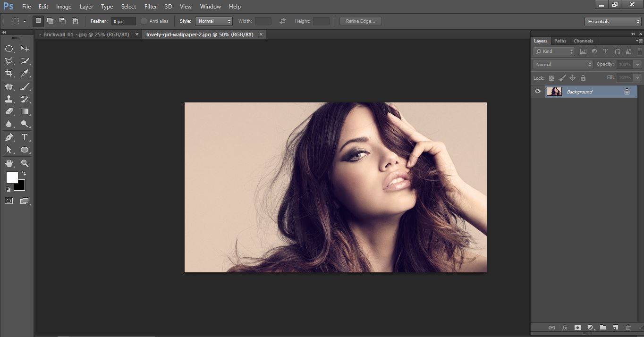This screenshot has height=337, width=644.
Task: Select the Lasso tool
Action: pyautogui.click(x=9, y=61)
